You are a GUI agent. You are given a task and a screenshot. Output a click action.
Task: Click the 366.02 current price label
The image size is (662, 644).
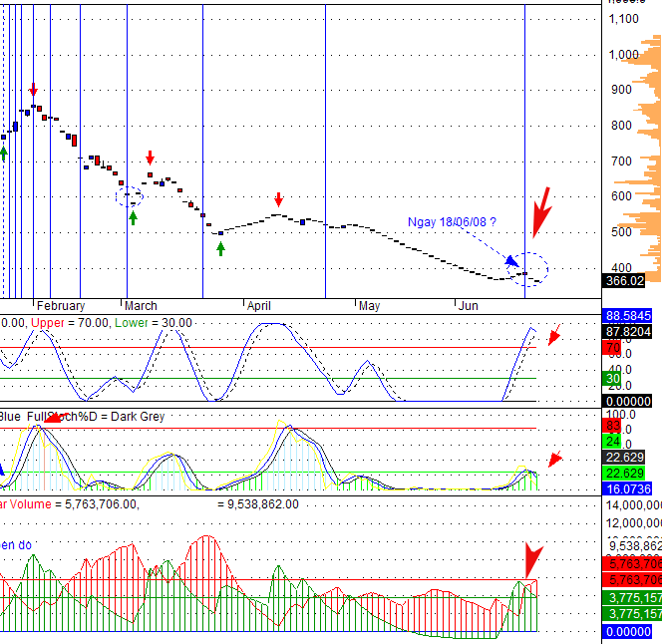632,282
